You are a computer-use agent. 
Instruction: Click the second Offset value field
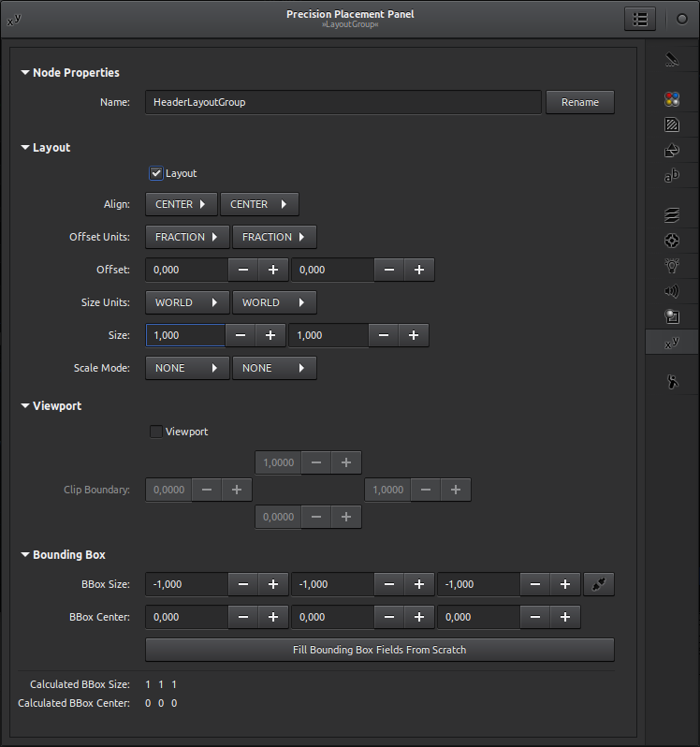pos(333,270)
